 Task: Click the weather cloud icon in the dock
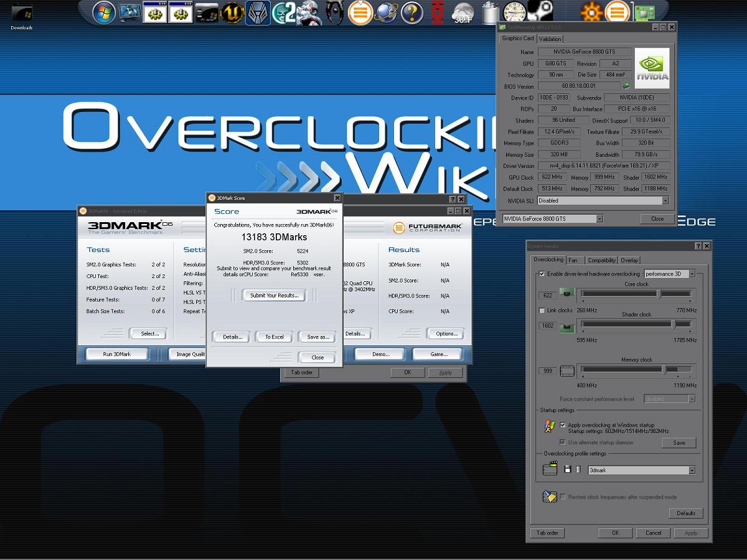click(463, 13)
